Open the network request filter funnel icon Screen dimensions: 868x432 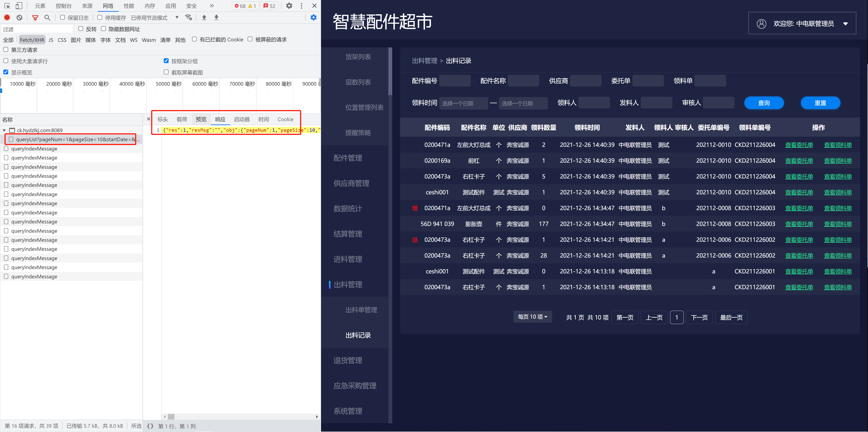(35, 17)
